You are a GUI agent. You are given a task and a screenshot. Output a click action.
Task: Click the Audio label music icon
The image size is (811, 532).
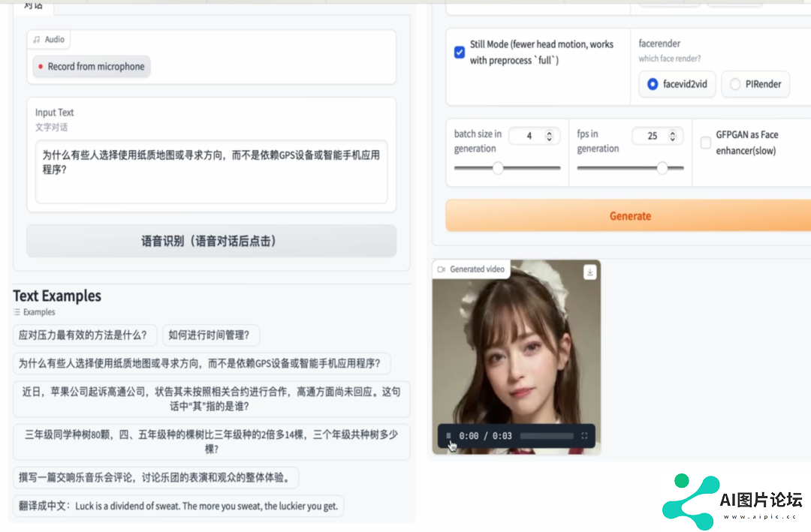click(37, 39)
